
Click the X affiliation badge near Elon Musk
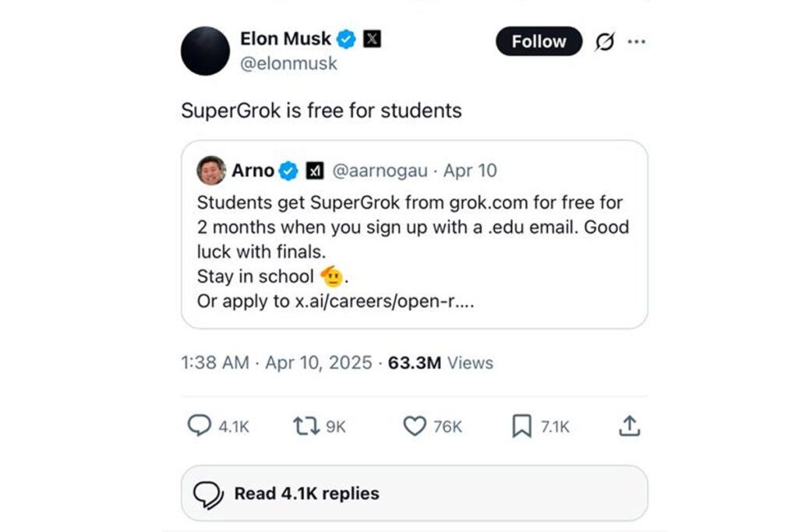tap(373, 39)
